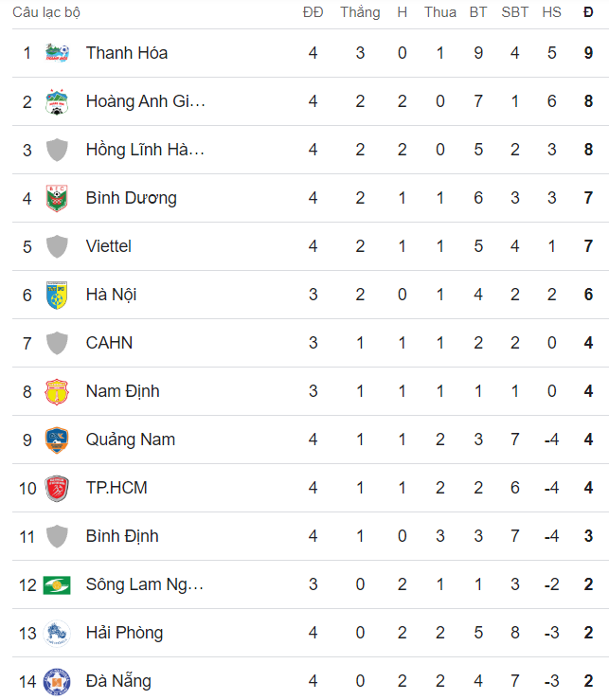Open the Bình Định team row
This screenshot has width=609, height=700.
311,536
